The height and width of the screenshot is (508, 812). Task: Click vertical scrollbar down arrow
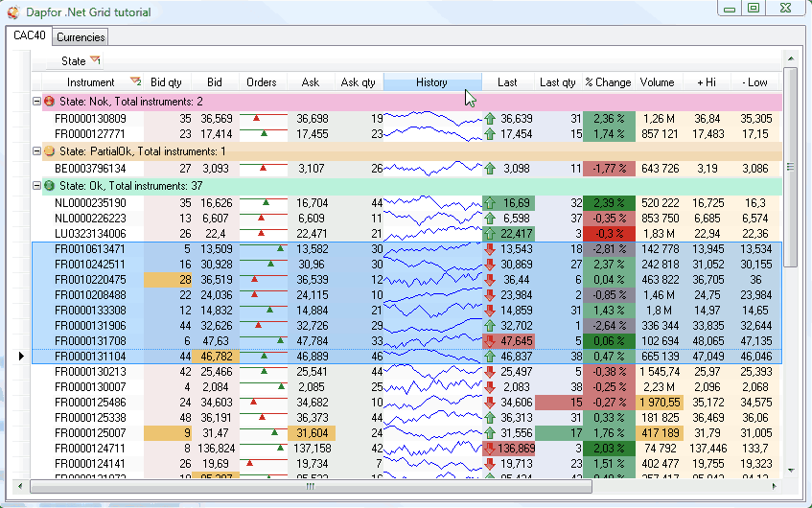tap(790, 471)
